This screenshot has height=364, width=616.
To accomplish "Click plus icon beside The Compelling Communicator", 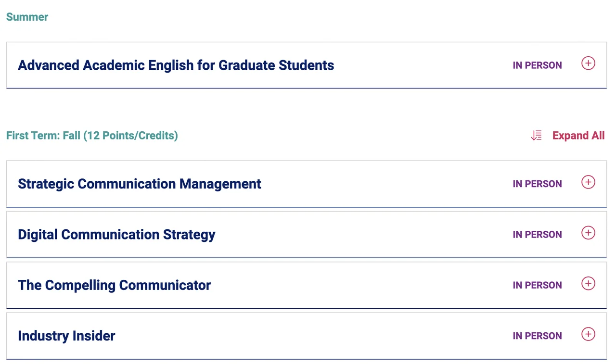I will [588, 283].
